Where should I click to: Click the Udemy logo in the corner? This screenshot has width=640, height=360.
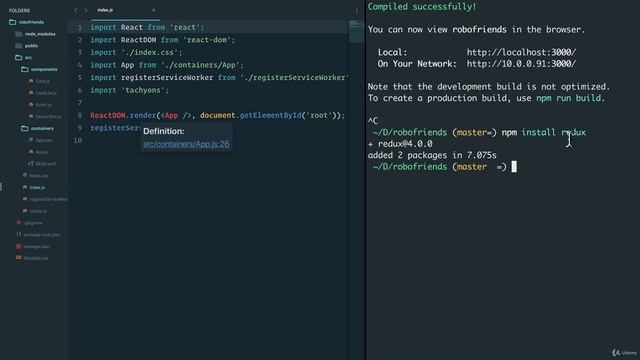[x=624, y=353]
